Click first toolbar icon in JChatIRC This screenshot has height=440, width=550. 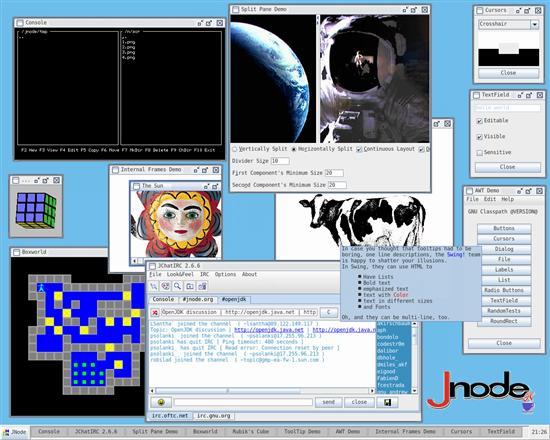(x=154, y=286)
